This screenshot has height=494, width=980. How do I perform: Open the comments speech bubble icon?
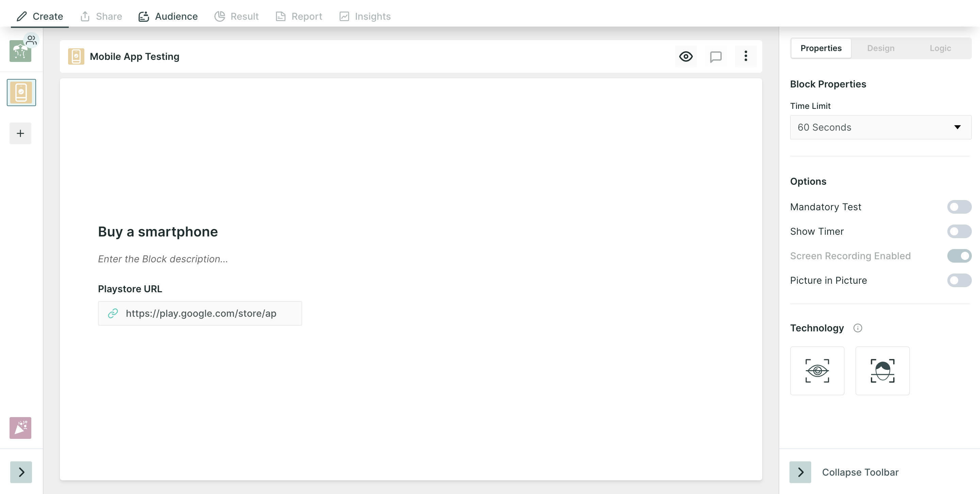716,57
